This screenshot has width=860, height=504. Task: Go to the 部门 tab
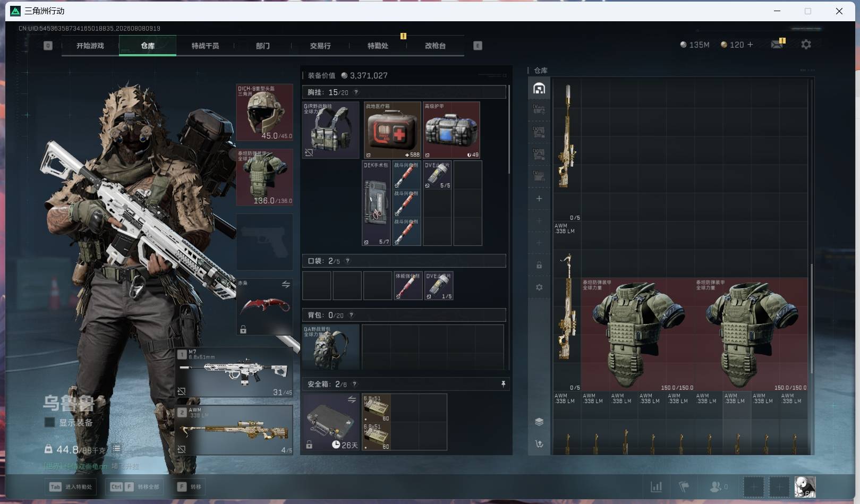tap(263, 46)
